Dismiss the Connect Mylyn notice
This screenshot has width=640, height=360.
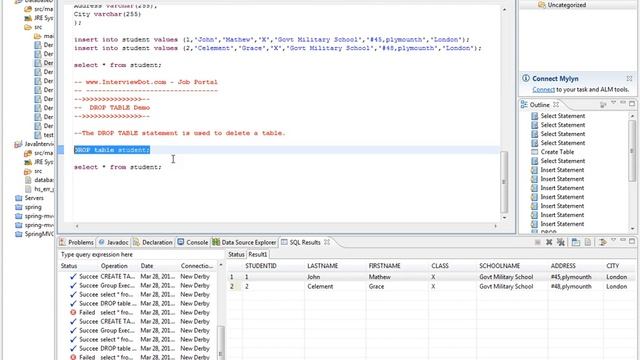coord(629,78)
